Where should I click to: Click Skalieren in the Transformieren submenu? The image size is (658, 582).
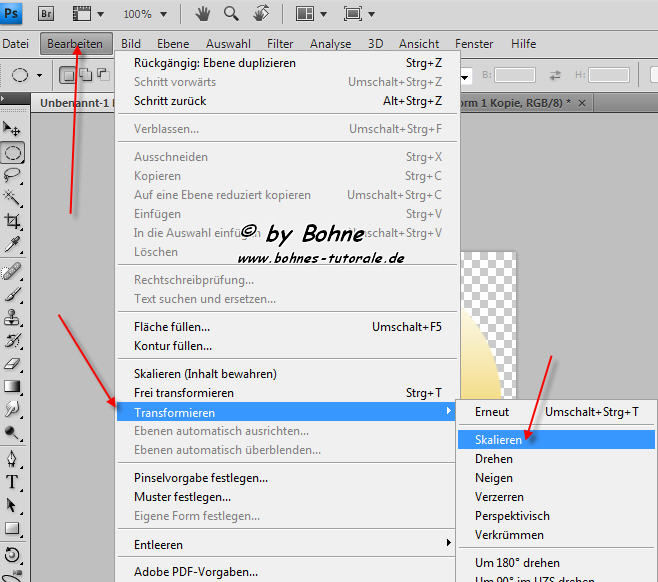pyautogui.click(x=498, y=439)
